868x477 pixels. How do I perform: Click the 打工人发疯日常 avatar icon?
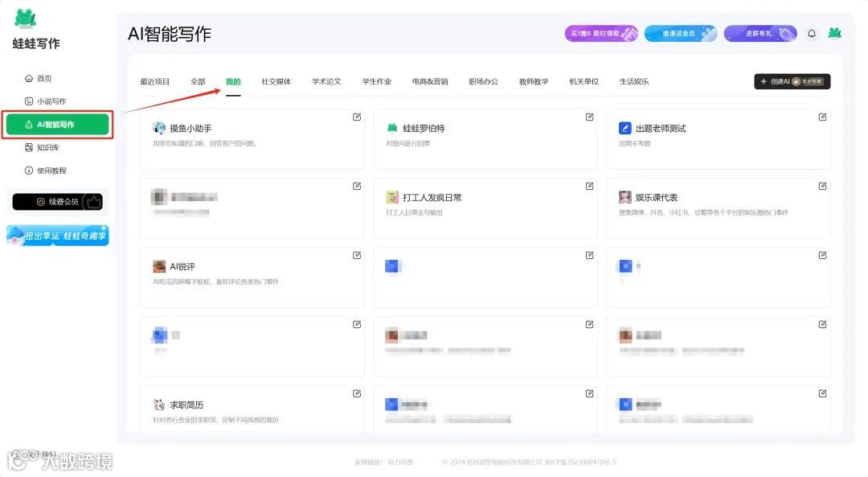click(392, 197)
